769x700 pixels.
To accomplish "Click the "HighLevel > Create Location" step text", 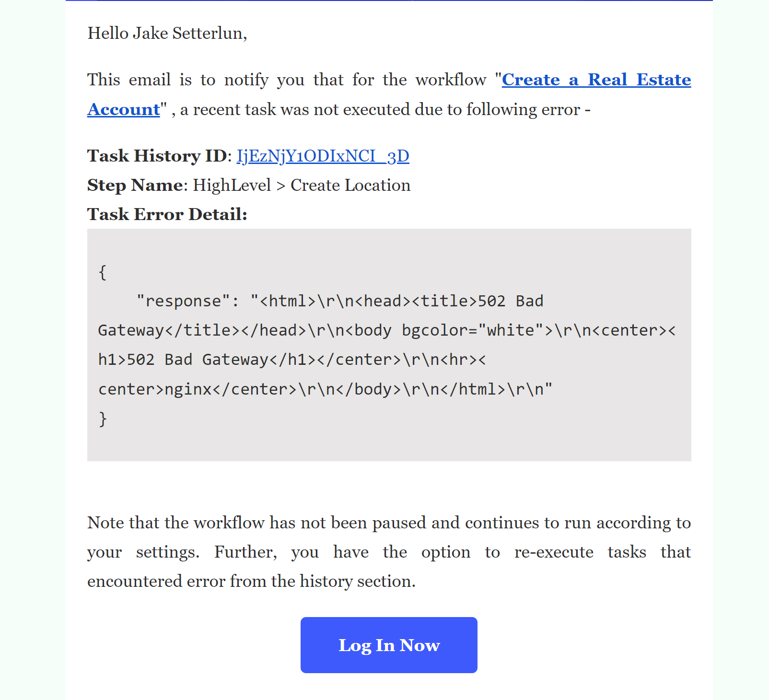I will click(x=302, y=185).
